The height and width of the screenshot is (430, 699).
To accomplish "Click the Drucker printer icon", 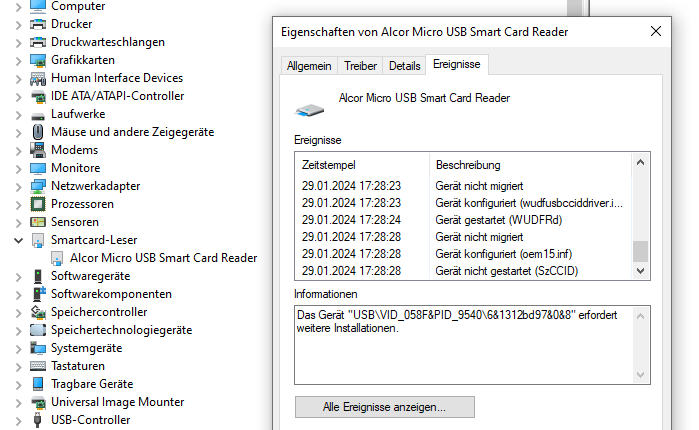I will pos(38,24).
